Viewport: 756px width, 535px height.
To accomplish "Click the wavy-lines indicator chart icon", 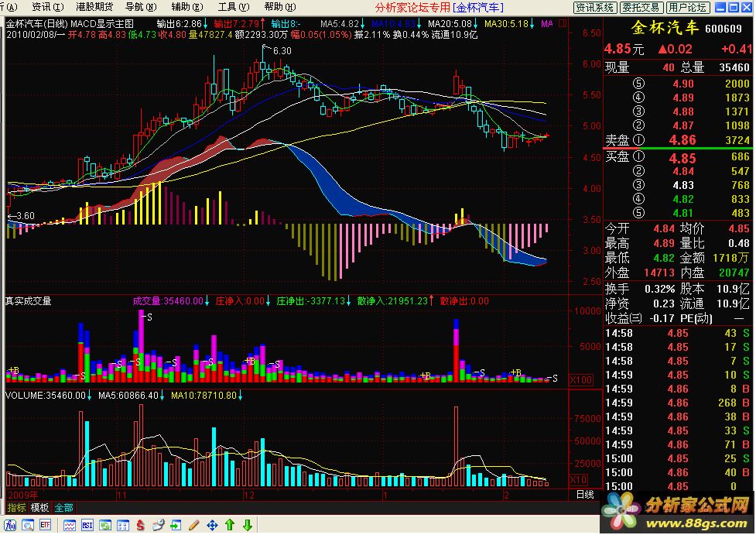I will coord(70,525).
